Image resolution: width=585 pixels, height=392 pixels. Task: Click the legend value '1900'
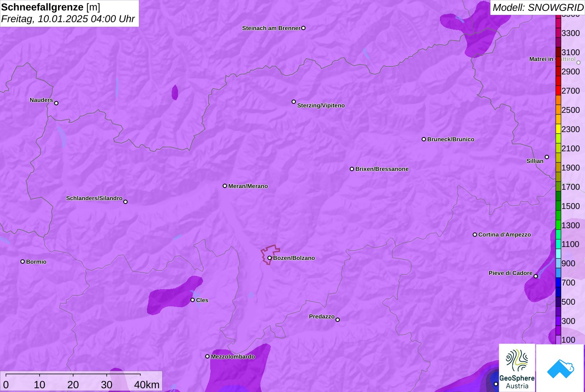click(x=571, y=168)
